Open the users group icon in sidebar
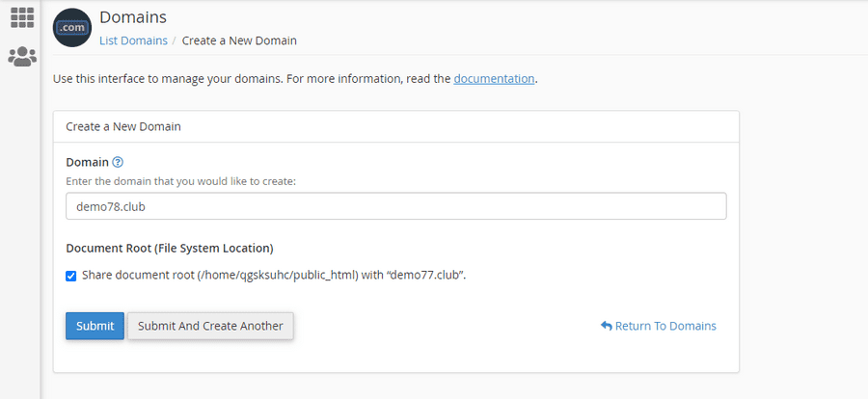Screen dimensions: 868x399 [x=22, y=56]
